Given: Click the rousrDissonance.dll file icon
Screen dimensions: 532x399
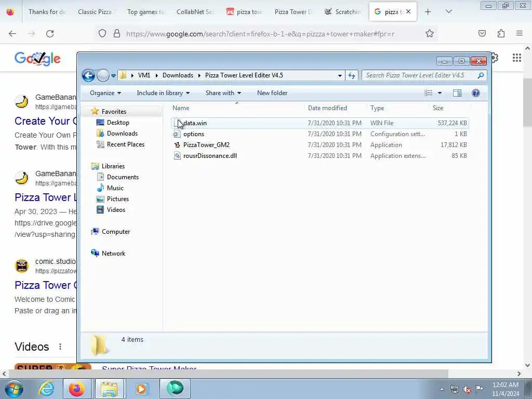Looking at the screenshot, I should coord(177,156).
